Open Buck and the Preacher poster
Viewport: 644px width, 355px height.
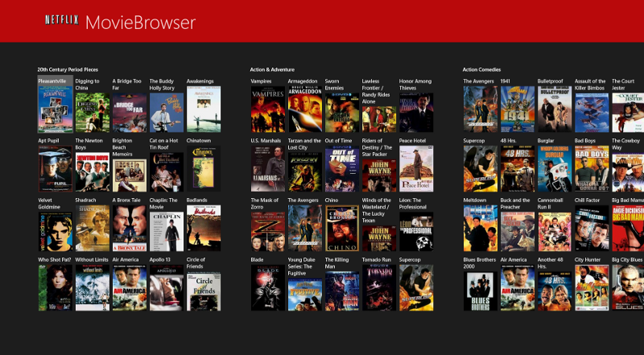[x=517, y=231]
